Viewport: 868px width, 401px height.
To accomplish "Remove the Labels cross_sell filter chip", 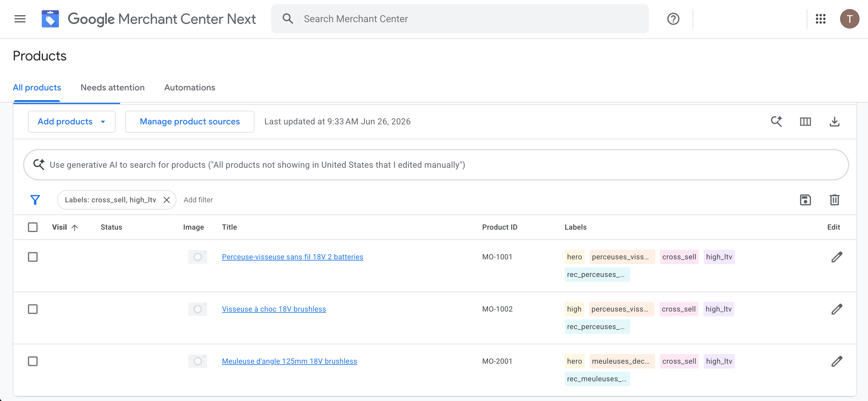I will click(x=167, y=200).
